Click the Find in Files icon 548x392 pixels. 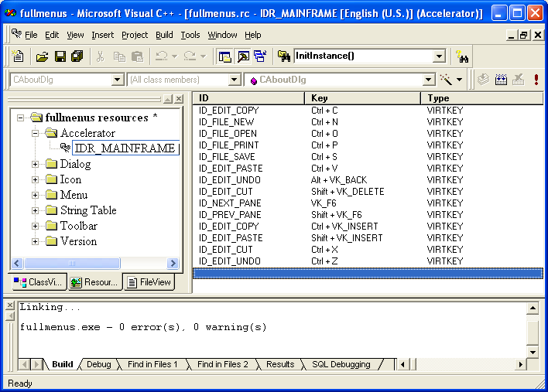(x=284, y=56)
